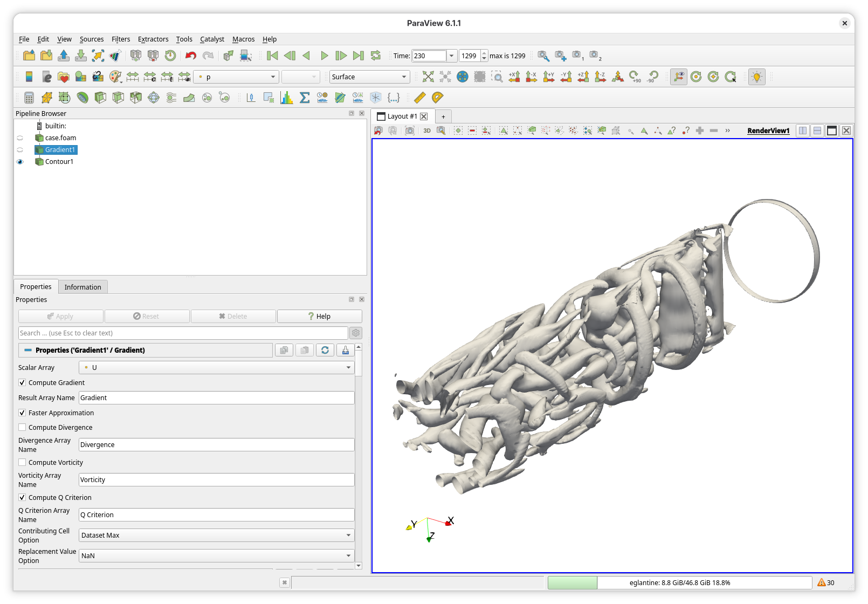Enable the Compute Divergence checkbox
Viewport: 868px width, 604px height.
(22, 428)
